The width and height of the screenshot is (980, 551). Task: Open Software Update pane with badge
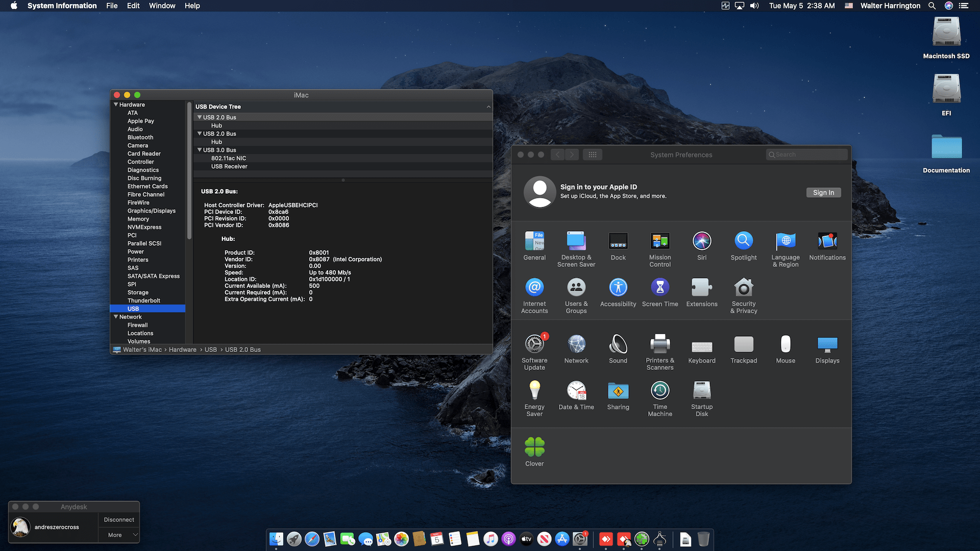(534, 352)
